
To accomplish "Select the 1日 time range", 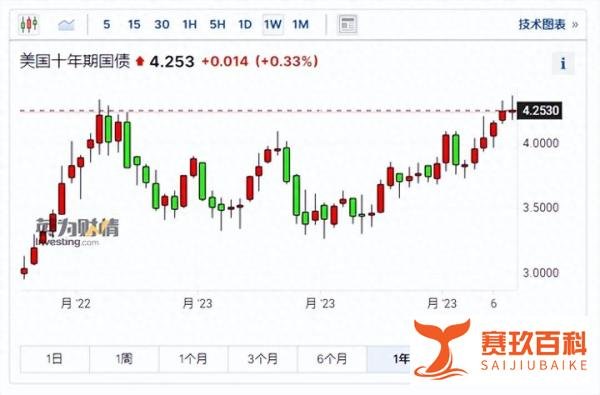I will click(x=55, y=359).
